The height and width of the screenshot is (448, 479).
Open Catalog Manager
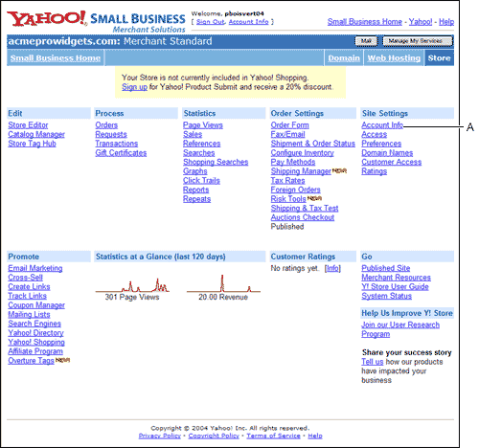tap(36, 134)
